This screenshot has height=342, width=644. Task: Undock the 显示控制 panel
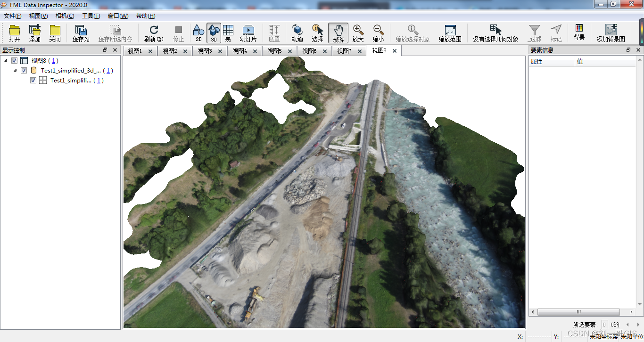click(x=105, y=50)
